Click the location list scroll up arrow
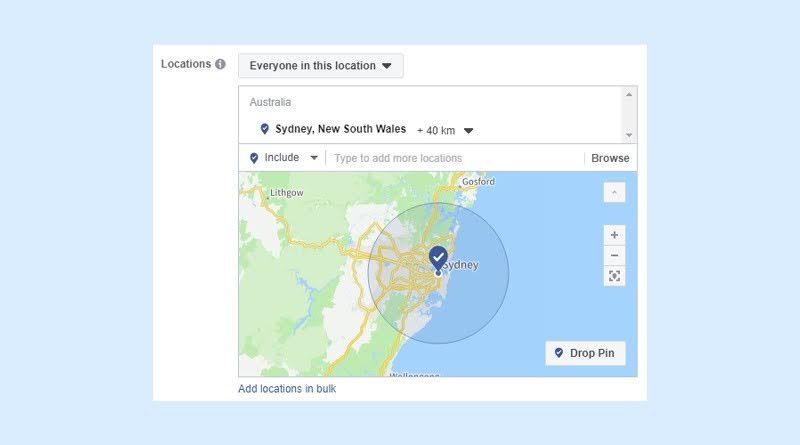Image resolution: width=800 pixels, height=445 pixels. coord(629,94)
